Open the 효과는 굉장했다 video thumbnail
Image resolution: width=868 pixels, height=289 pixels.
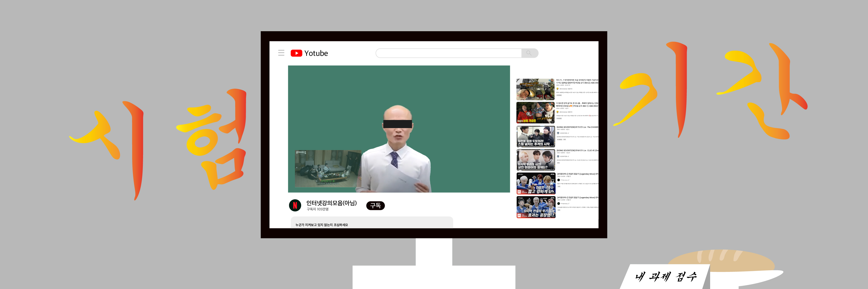(535, 207)
